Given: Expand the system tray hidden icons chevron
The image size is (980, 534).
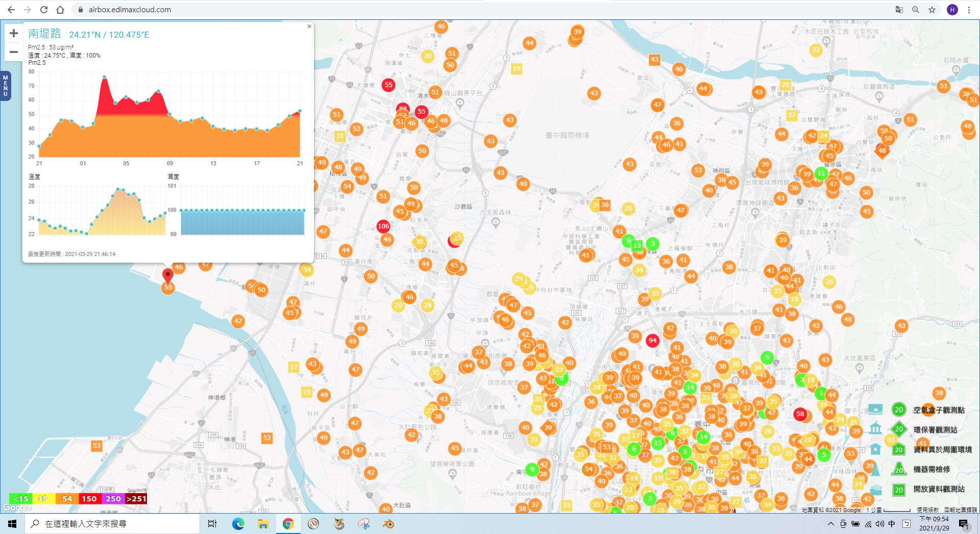Looking at the screenshot, I should tap(830, 524).
